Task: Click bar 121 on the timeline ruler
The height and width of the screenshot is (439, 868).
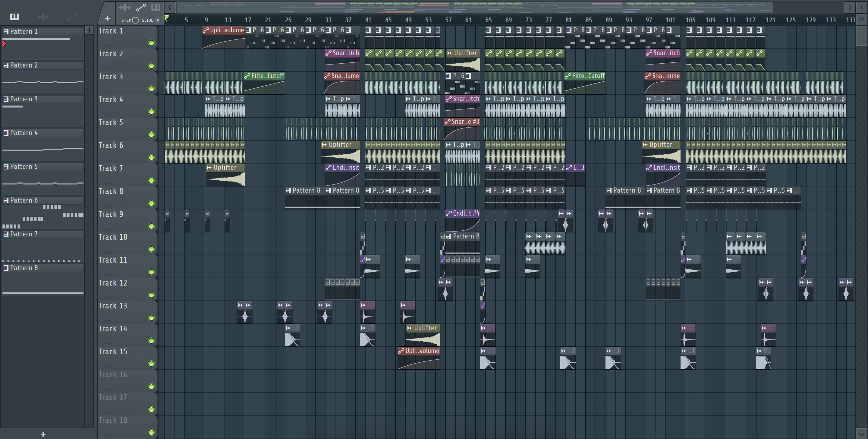Action: pyautogui.click(x=770, y=20)
